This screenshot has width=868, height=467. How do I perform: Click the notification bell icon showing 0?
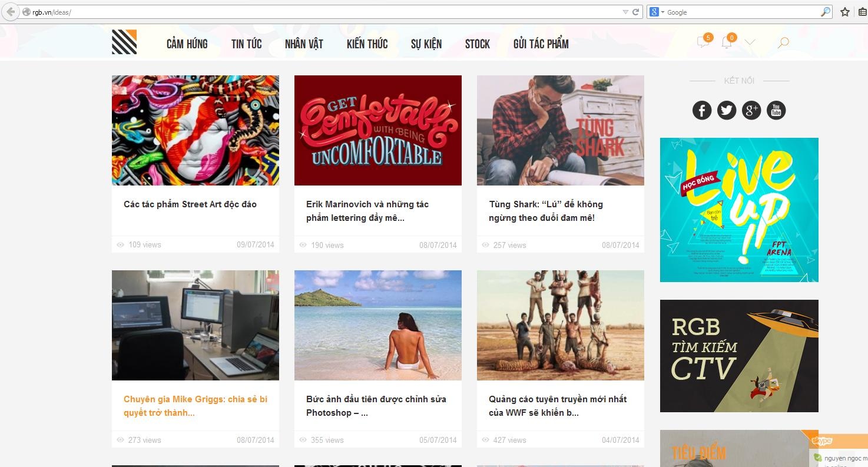(x=726, y=42)
